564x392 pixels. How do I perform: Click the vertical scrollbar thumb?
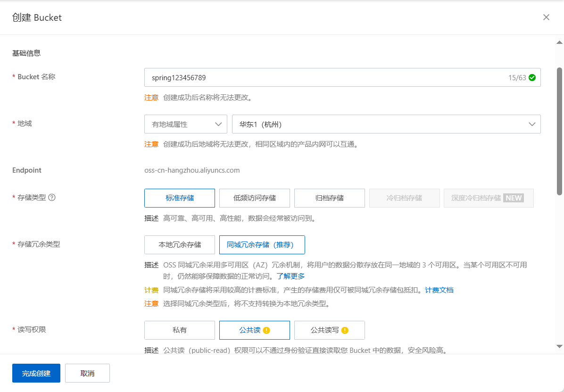pos(559,132)
